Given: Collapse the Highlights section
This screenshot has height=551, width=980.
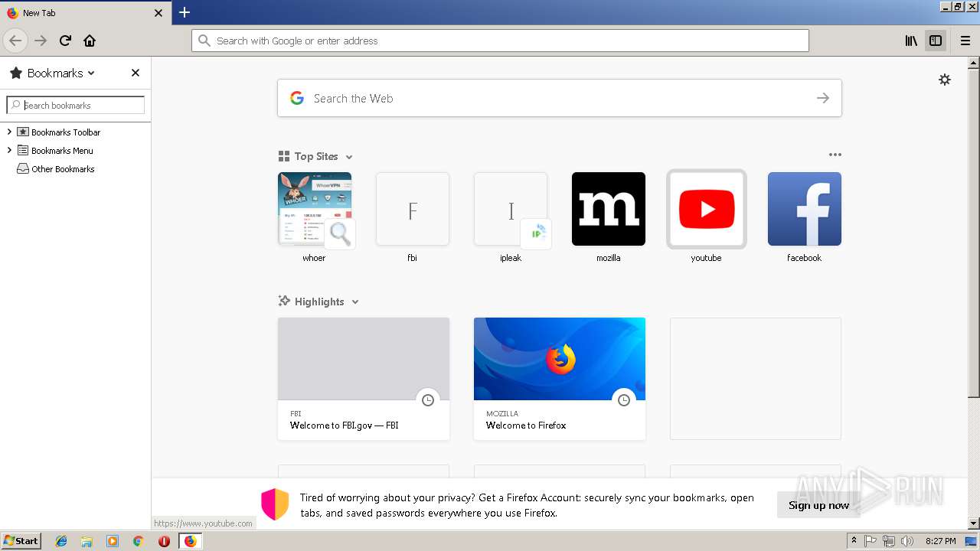Looking at the screenshot, I should [355, 302].
